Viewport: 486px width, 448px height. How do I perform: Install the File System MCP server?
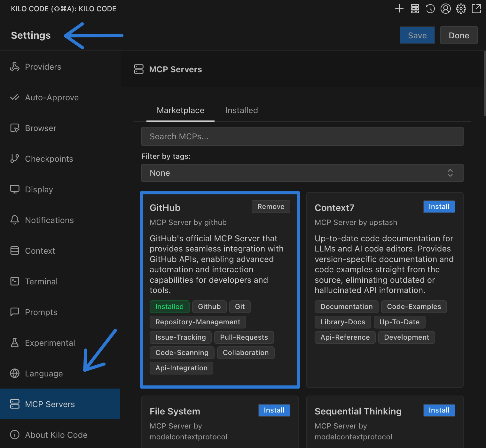tap(274, 410)
